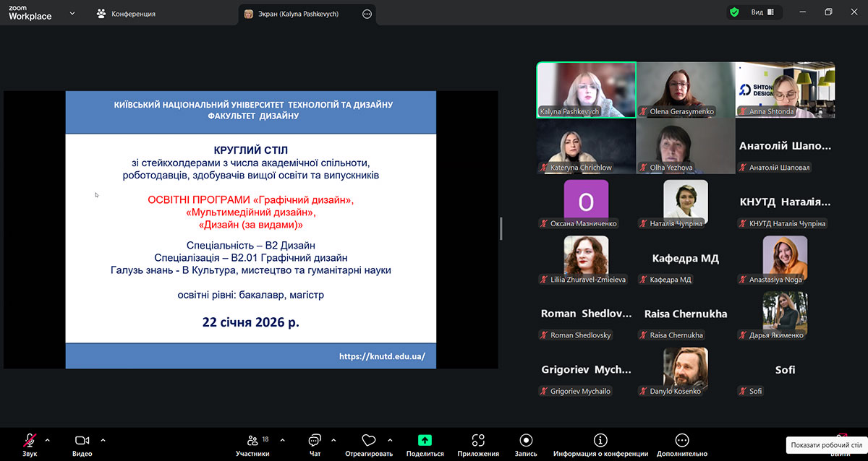This screenshot has width=868, height=461.
Task: Open the Участники participants panel
Action: click(x=252, y=444)
